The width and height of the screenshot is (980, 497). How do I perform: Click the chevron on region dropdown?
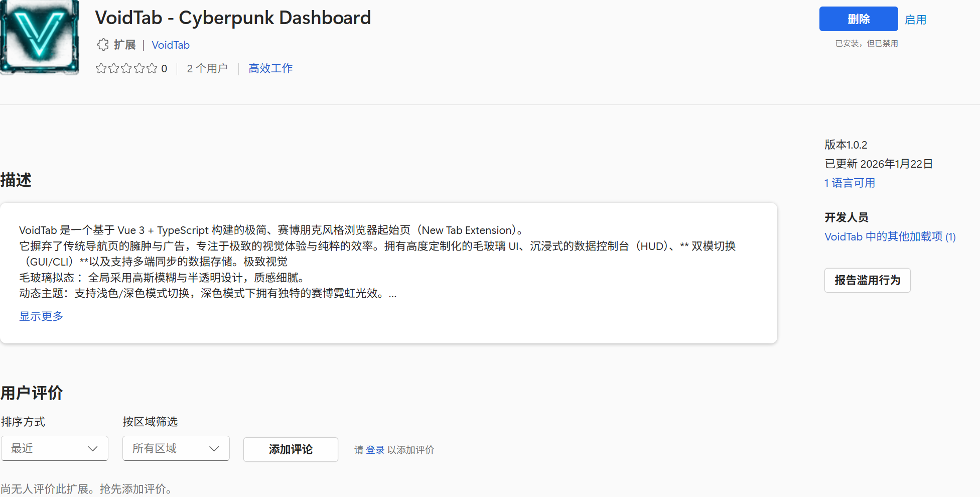pyautogui.click(x=214, y=449)
